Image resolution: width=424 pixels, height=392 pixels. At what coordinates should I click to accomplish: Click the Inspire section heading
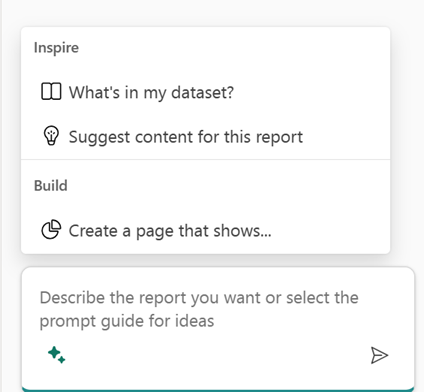pyautogui.click(x=56, y=48)
